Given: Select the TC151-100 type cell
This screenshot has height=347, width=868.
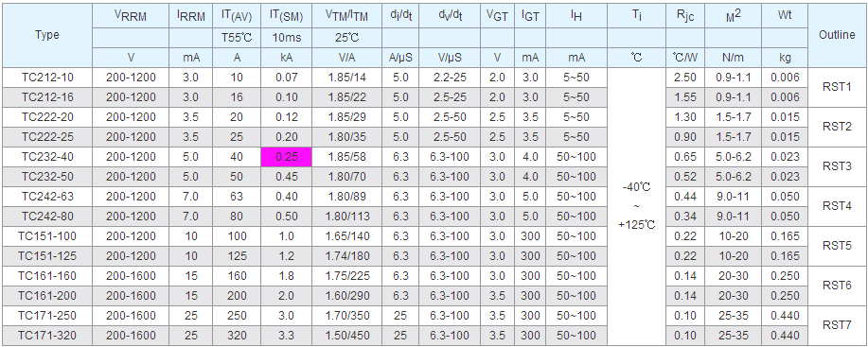Looking at the screenshot, I should point(47,236).
